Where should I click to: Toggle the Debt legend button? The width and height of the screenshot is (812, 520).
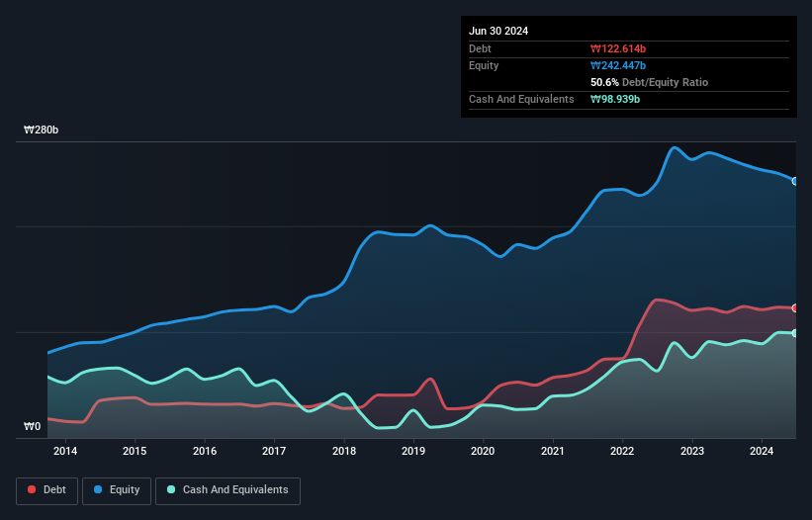click(x=47, y=490)
